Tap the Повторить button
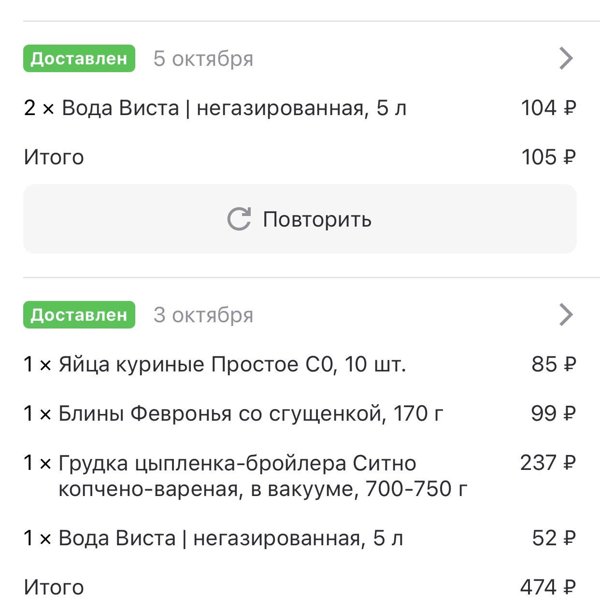The height and width of the screenshot is (600, 600). tap(300, 219)
